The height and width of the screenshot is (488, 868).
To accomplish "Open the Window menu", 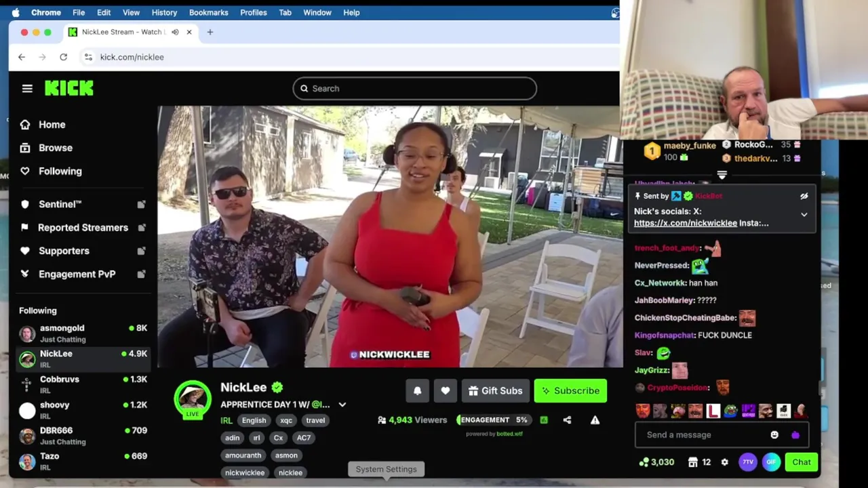I will coord(317,12).
